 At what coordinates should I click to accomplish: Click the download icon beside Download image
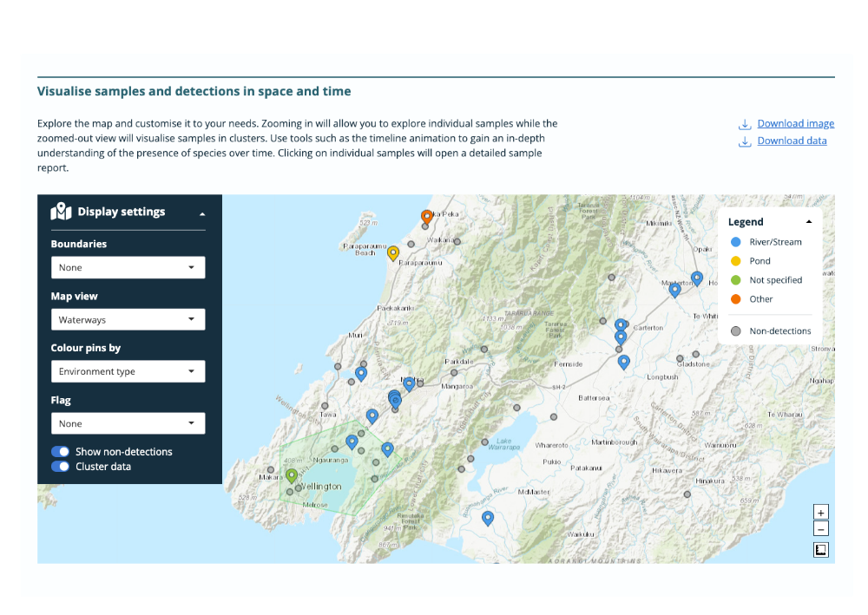(x=745, y=124)
